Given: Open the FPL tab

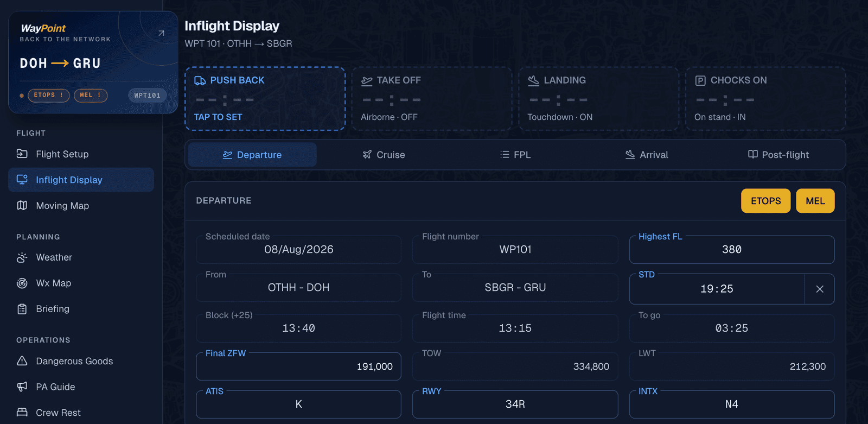Looking at the screenshot, I should tap(515, 155).
